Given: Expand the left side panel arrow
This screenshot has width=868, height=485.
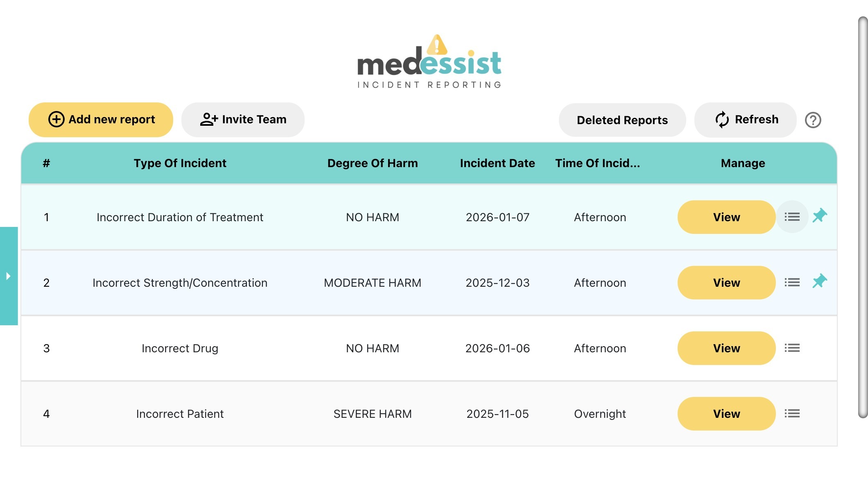Looking at the screenshot, I should click(9, 276).
